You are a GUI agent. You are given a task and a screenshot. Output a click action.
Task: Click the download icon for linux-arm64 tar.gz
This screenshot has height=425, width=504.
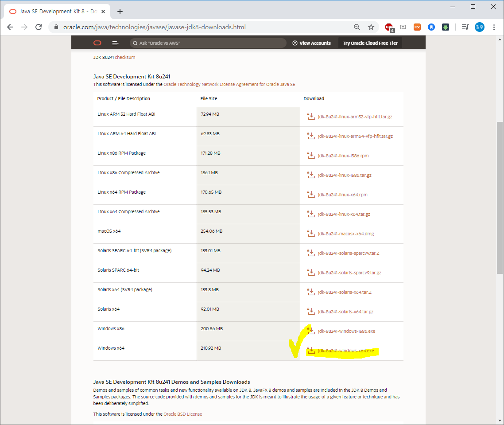click(311, 136)
